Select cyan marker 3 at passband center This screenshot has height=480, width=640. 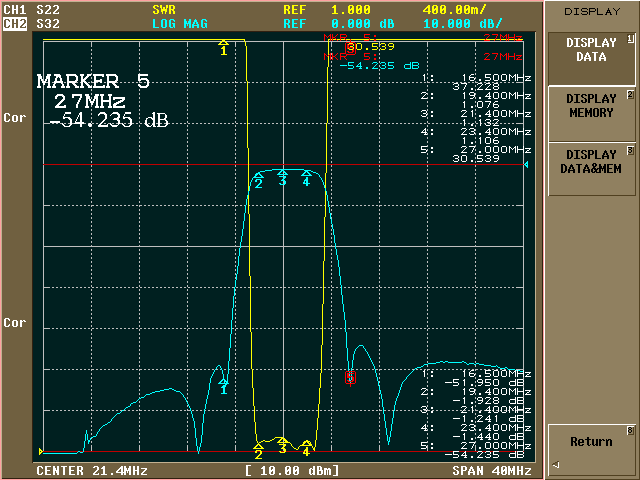point(282,179)
